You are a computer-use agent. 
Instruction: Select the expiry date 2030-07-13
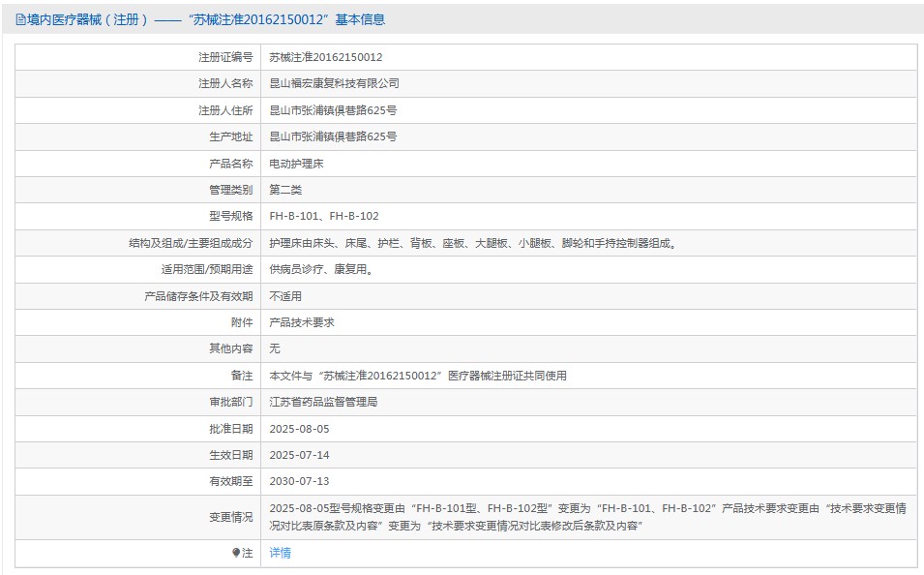[x=299, y=481]
